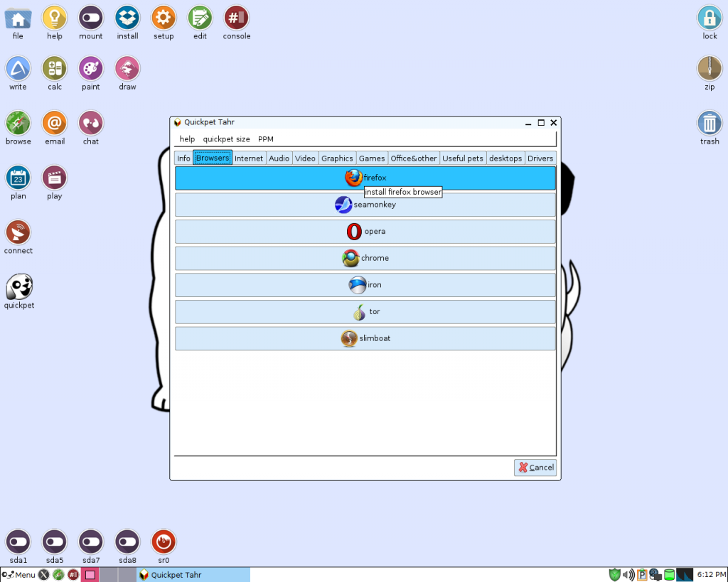Launch the install desktop icon

click(128, 22)
